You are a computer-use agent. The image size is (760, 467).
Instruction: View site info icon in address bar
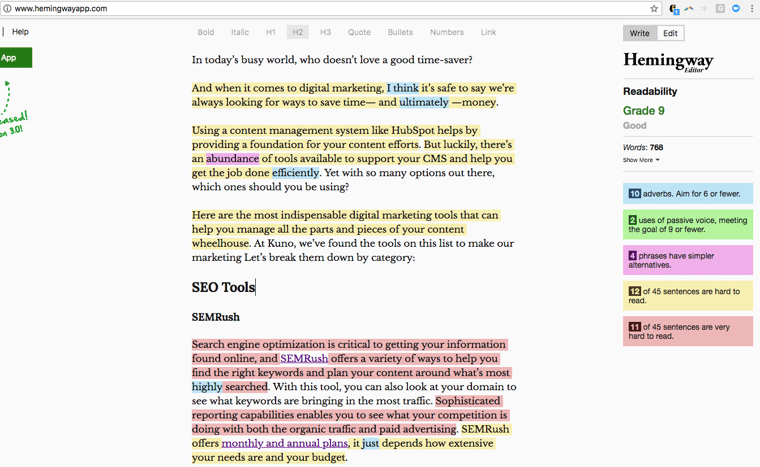click(x=7, y=8)
